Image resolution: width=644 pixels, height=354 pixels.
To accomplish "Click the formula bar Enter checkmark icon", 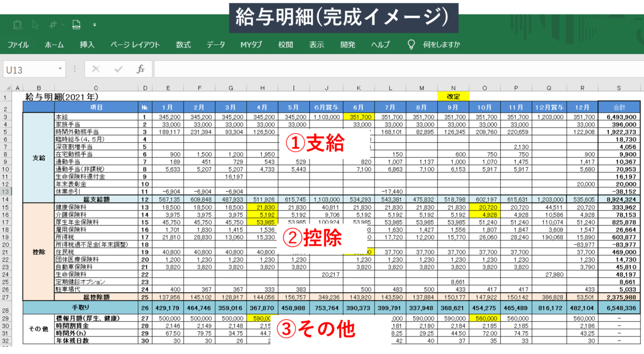I will point(118,70).
